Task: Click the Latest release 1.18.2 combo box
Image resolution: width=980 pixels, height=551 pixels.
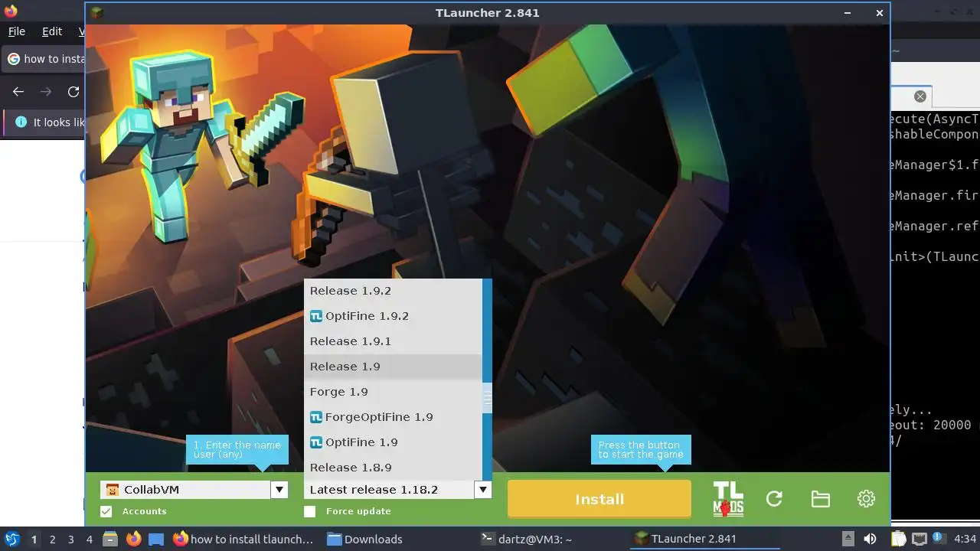Action: coord(389,490)
